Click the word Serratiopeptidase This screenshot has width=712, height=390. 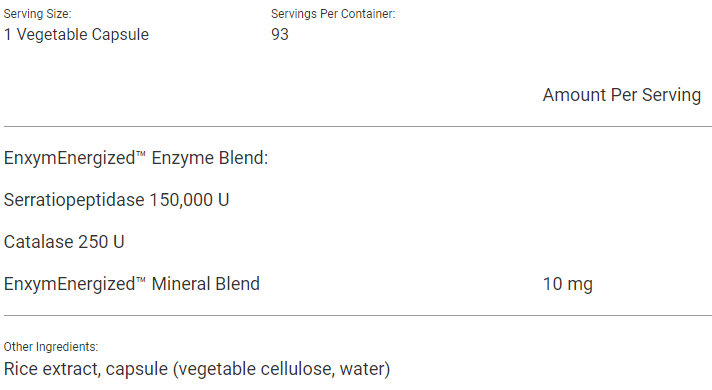74,200
